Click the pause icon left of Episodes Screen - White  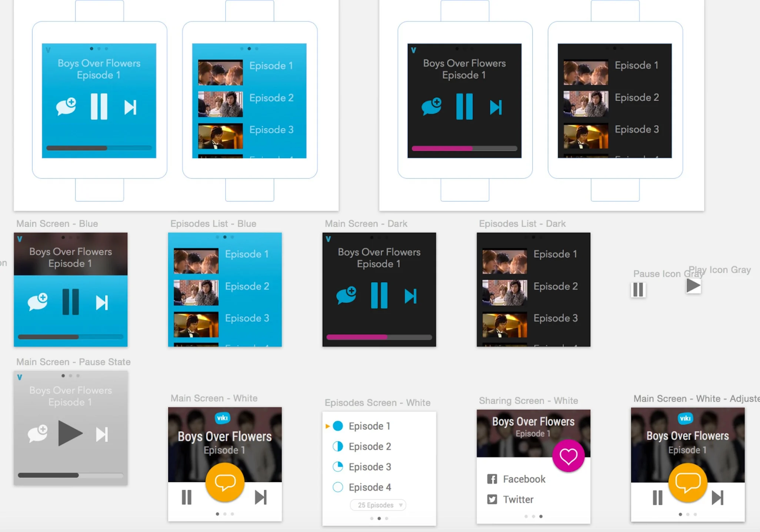pos(187,497)
